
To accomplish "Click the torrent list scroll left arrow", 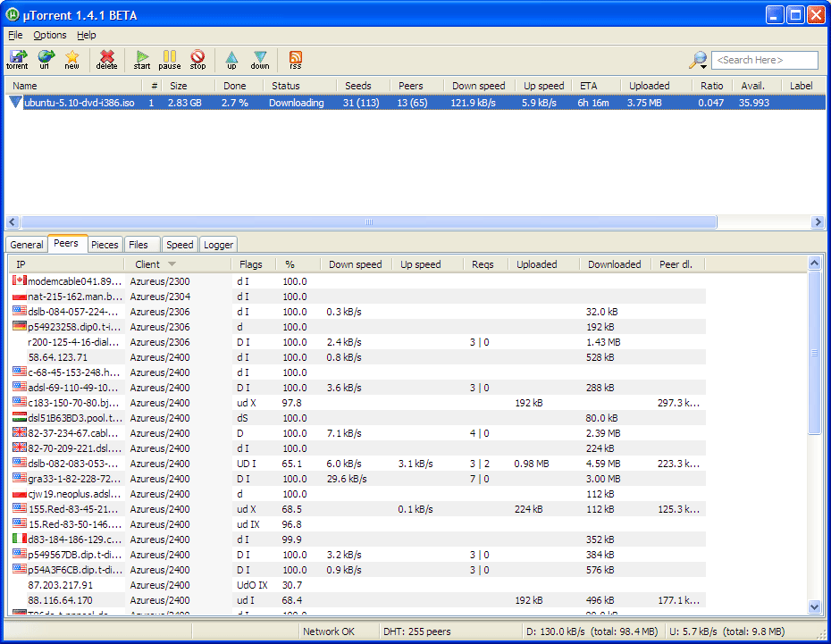I will 13,222.
